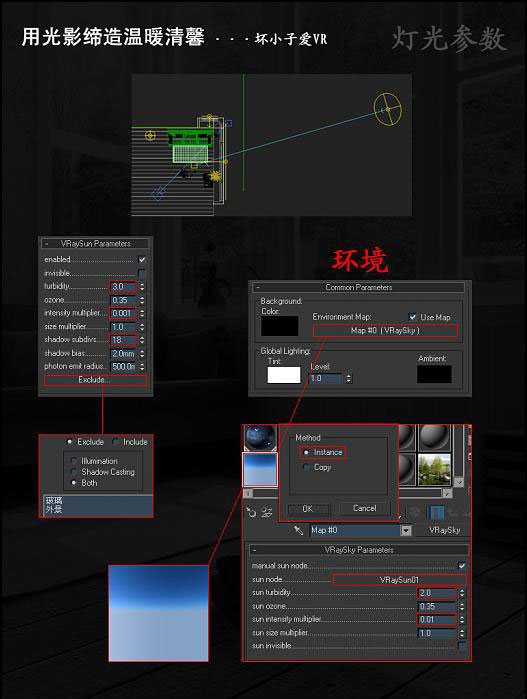Select gray sphere slot above tree photo
Screen dimensions: 527x699
point(435,438)
